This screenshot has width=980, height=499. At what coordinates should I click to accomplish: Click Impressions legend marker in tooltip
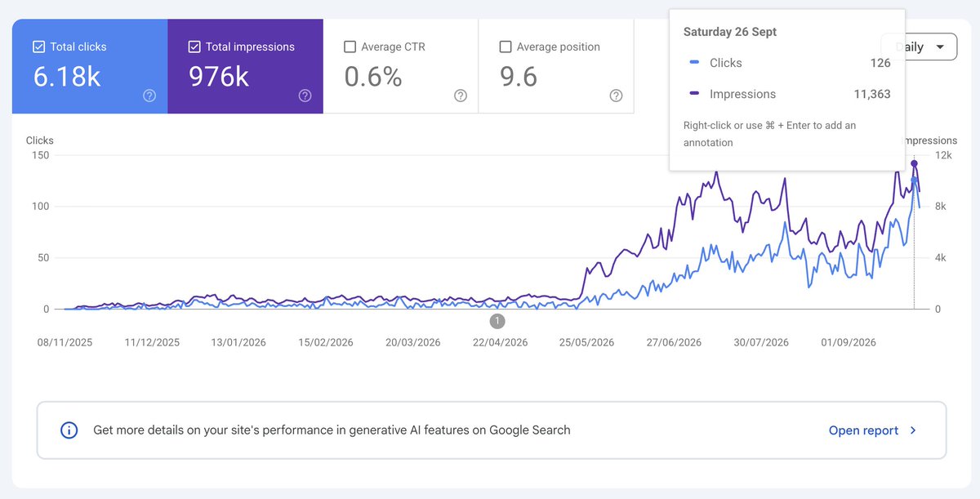[694, 94]
